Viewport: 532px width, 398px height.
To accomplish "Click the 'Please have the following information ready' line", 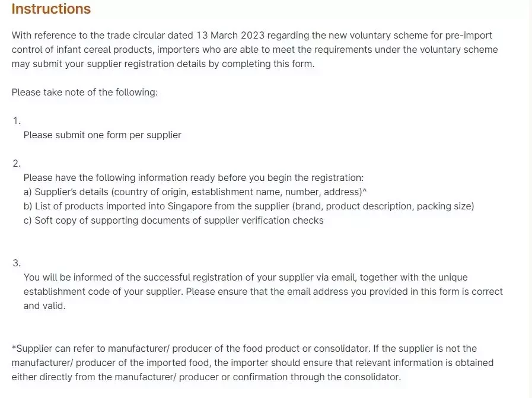I will (x=193, y=178).
